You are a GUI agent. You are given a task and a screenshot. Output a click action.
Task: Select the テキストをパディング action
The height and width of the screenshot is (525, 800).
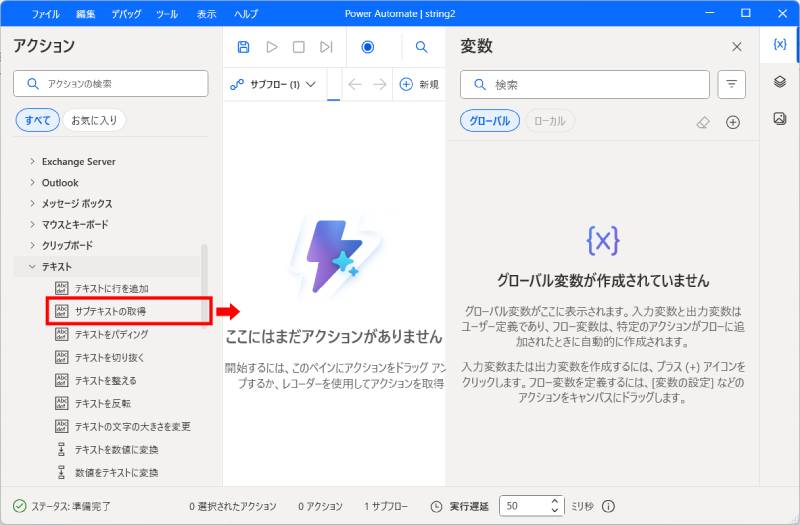coord(102,334)
